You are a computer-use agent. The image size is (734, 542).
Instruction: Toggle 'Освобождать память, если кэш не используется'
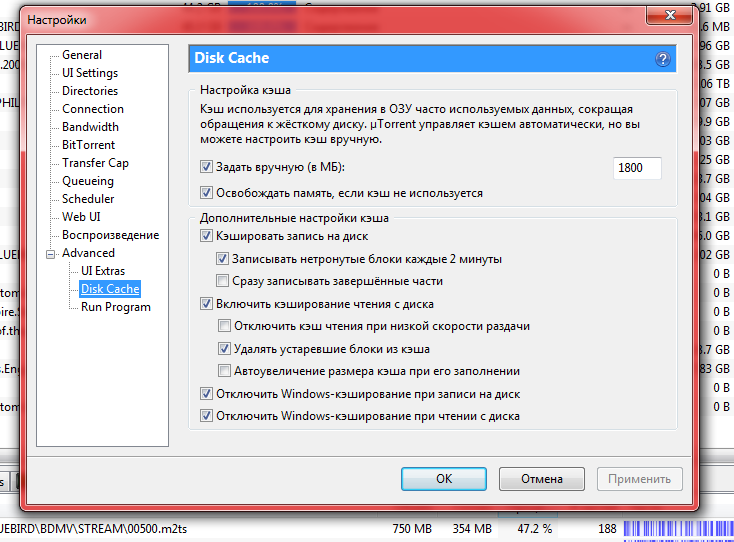(x=206, y=192)
